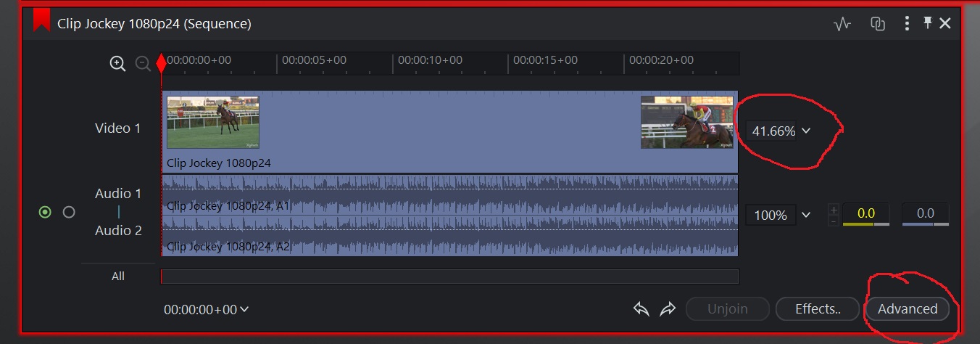
Task: Open the Effects.. dialog
Action: click(818, 308)
